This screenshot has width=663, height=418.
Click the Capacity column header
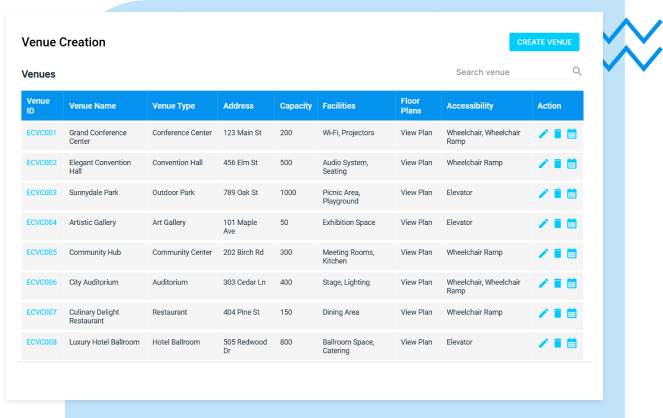pos(296,106)
